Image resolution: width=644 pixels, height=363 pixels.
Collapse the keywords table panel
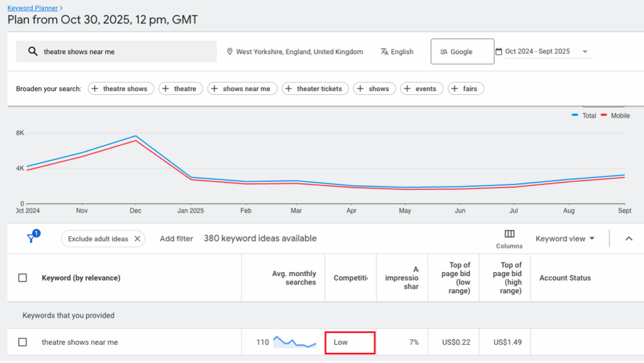(x=629, y=238)
